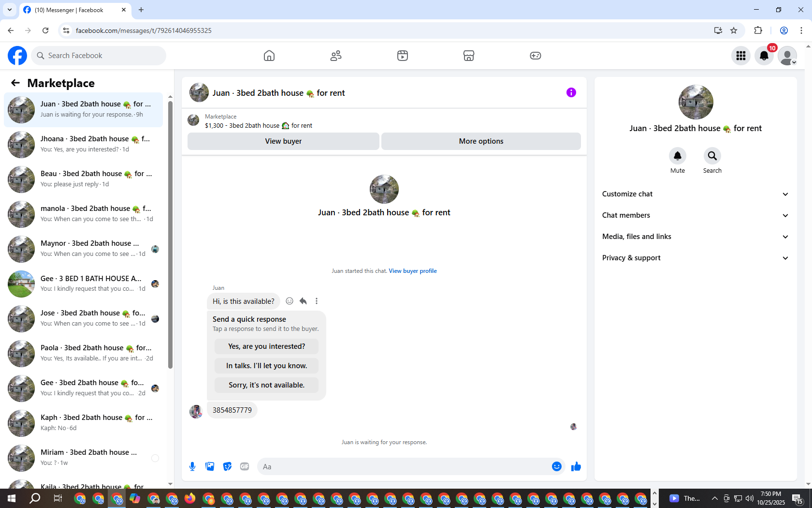This screenshot has height=508, width=812.
Task: Open the manola conversation
Action: pyautogui.click(x=83, y=214)
